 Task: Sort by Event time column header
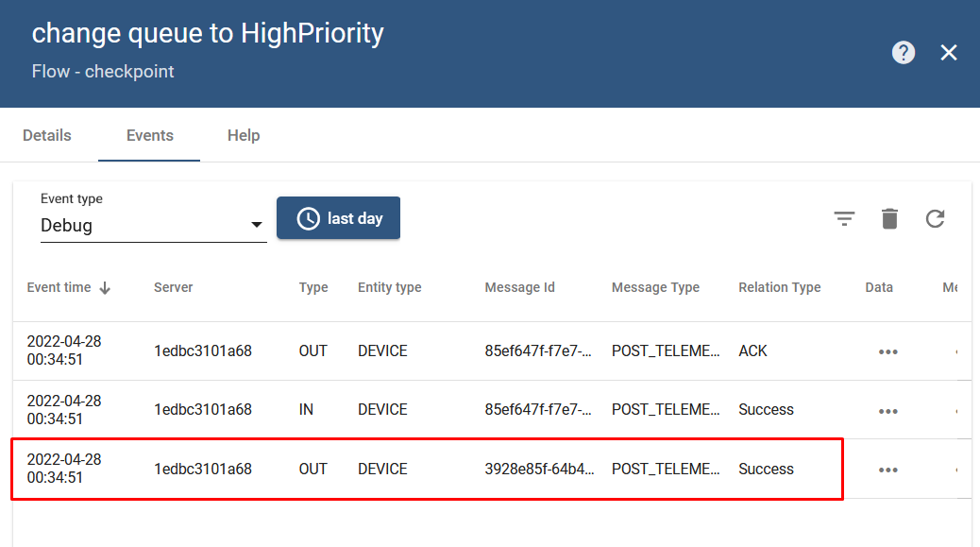[59, 287]
